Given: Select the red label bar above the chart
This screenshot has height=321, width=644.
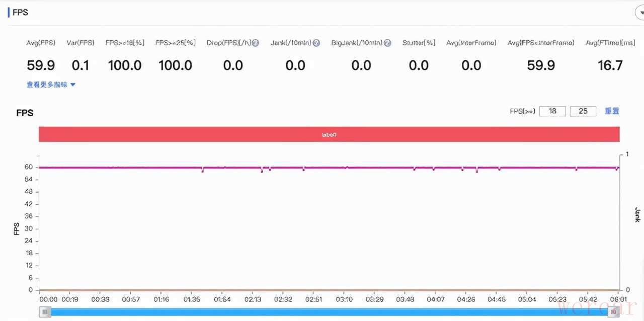Looking at the screenshot, I should [x=329, y=134].
